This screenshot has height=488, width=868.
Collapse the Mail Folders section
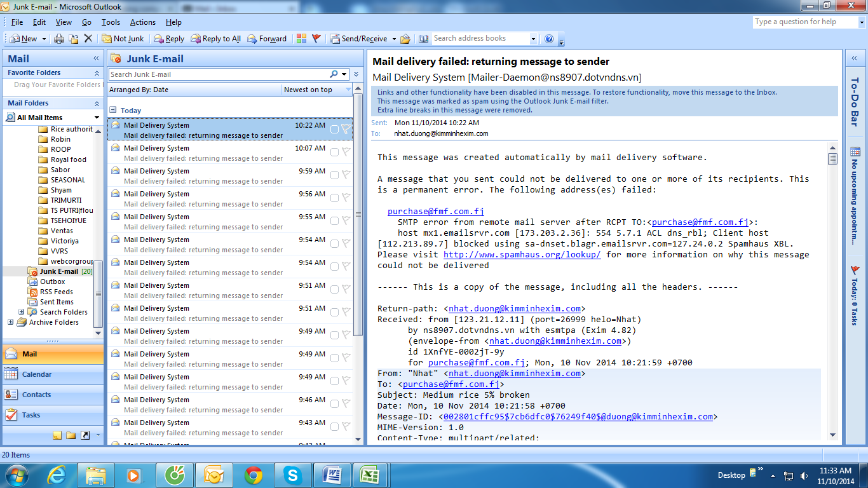coord(97,103)
